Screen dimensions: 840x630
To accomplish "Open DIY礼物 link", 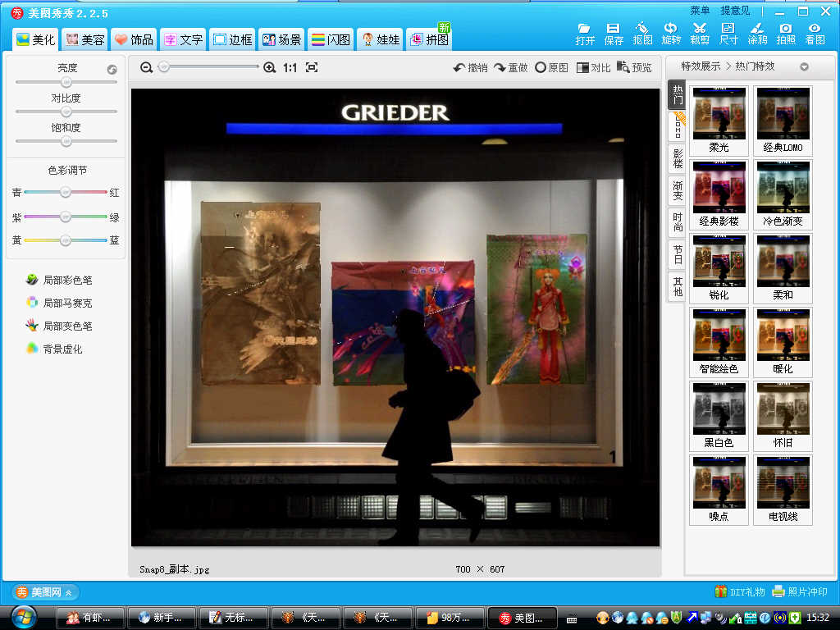I will point(740,591).
